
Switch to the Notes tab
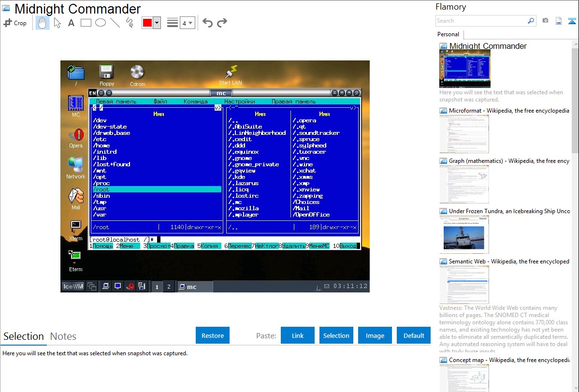(63, 336)
